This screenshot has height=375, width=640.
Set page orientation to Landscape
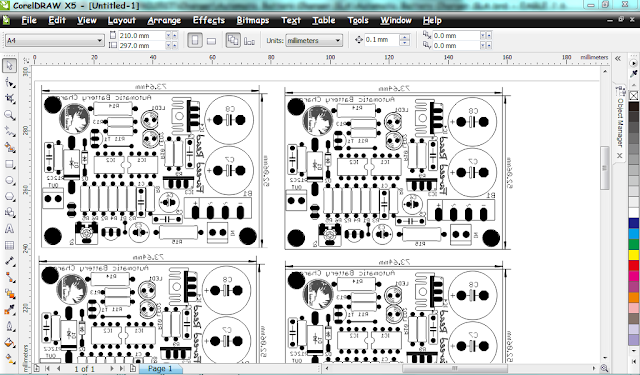[x=211, y=40]
